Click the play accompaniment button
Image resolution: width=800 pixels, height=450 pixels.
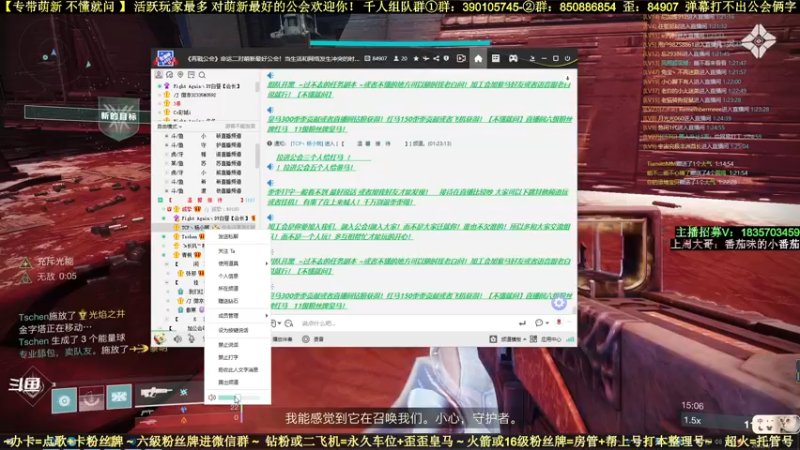click(x=282, y=339)
